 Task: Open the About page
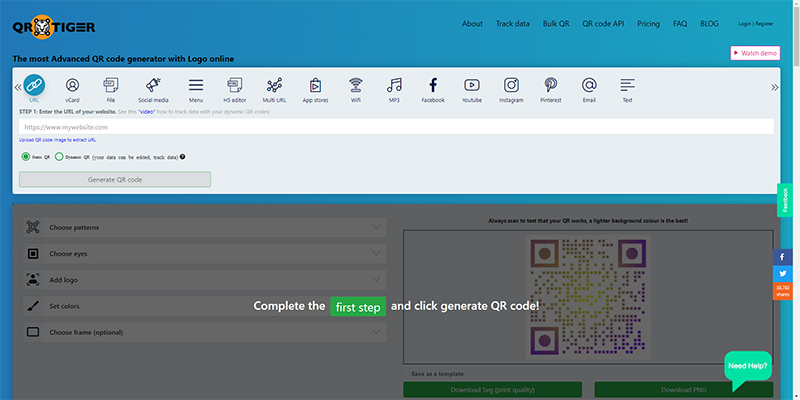click(x=472, y=23)
